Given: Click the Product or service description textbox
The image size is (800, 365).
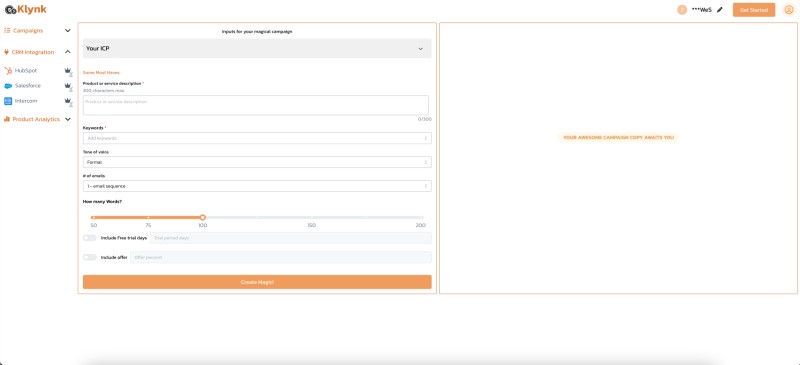Looking at the screenshot, I should [256, 105].
